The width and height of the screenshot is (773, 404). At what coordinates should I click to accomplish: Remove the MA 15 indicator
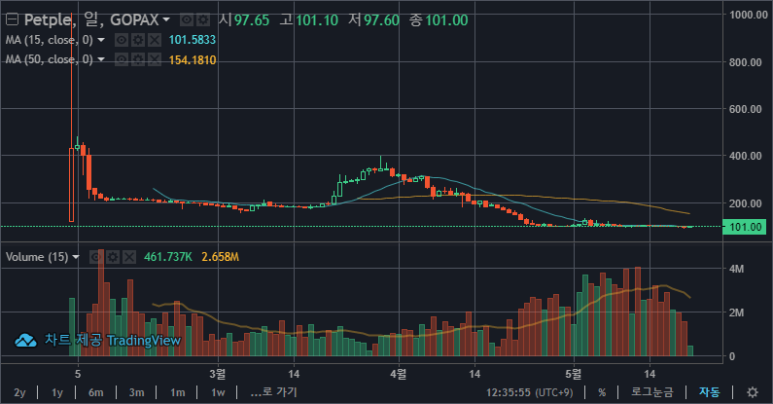tap(154, 40)
